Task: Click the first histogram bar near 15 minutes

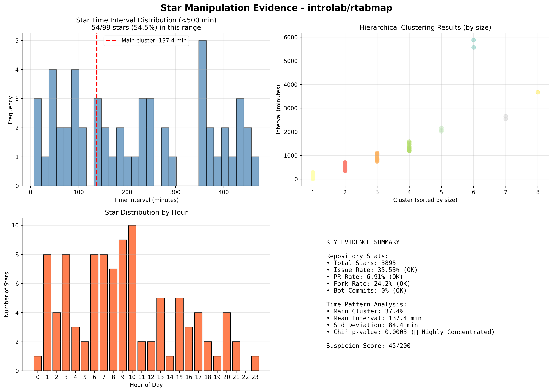Action: coord(38,142)
